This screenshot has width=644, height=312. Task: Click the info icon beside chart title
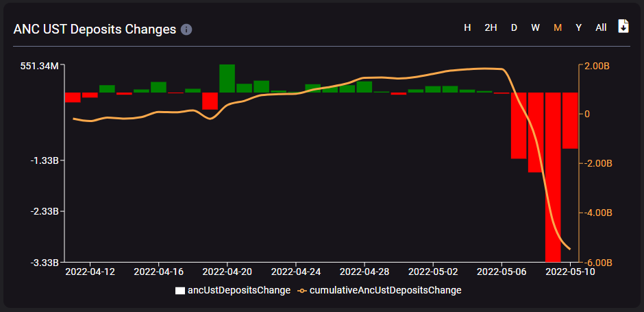[186, 29]
